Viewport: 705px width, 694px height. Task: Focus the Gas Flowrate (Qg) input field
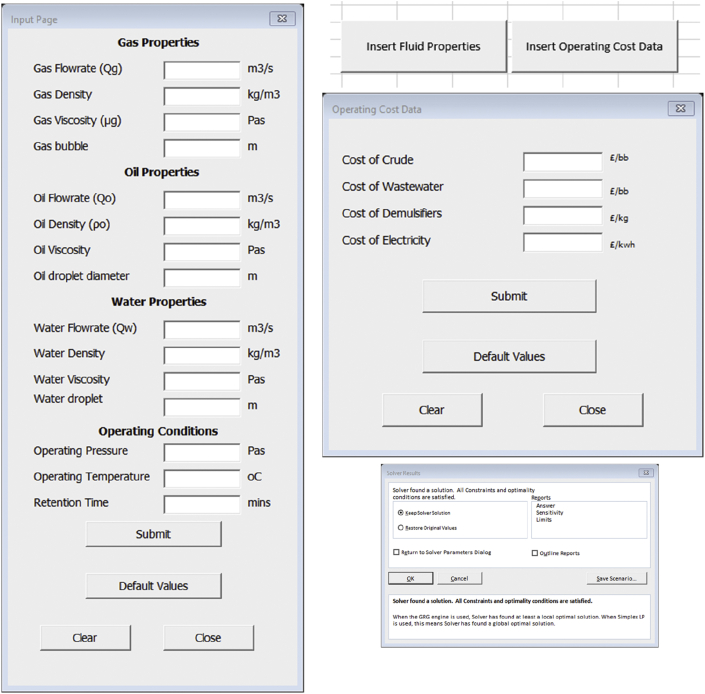[202, 70]
